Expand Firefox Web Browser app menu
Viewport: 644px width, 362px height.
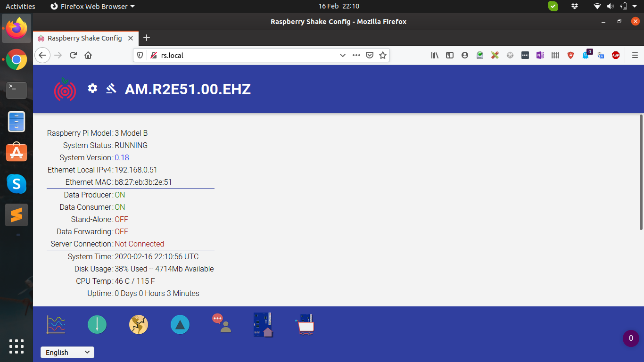click(x=92, y=6)
